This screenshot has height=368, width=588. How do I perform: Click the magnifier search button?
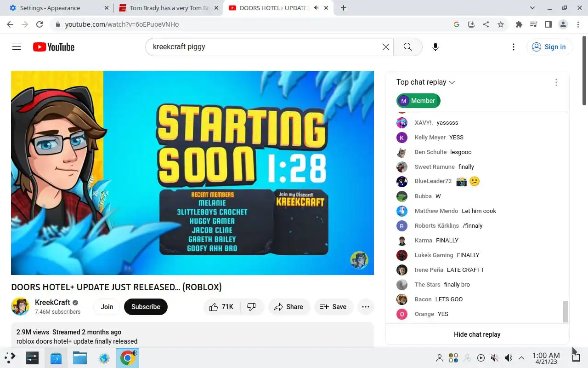click(408, 47)
